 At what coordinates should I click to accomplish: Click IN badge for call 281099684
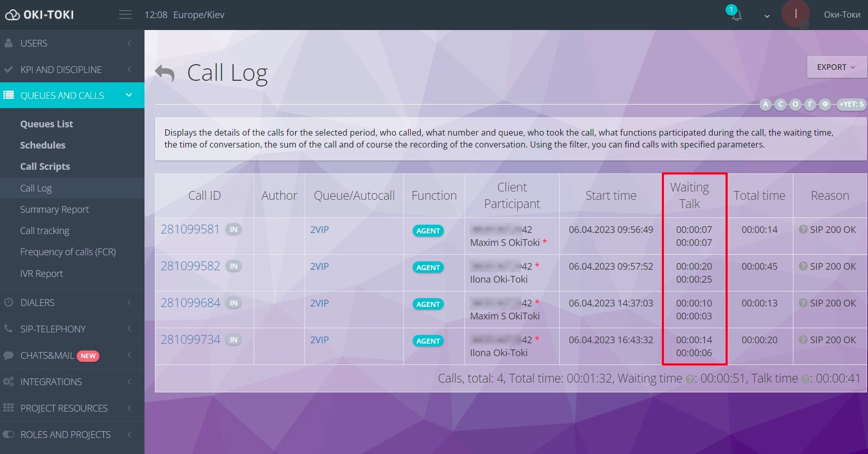[234, 303]
